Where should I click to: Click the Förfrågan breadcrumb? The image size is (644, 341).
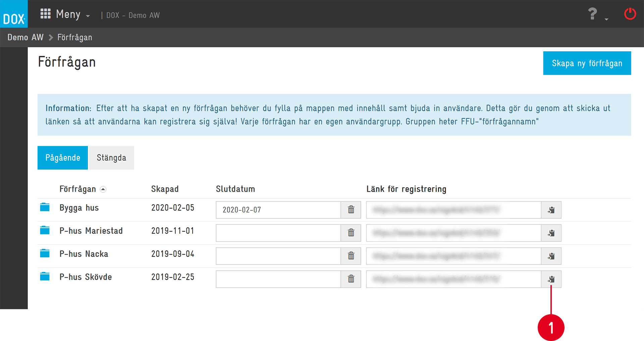point(75,38)
